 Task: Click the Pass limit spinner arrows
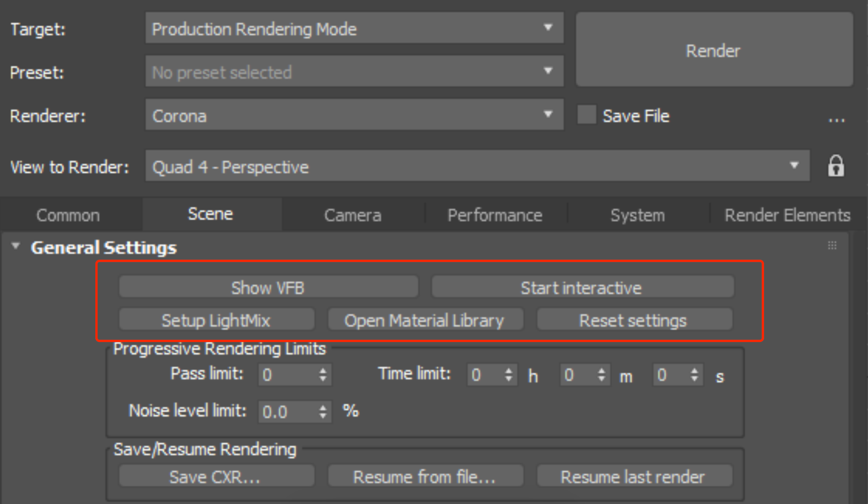click(323, 374)
